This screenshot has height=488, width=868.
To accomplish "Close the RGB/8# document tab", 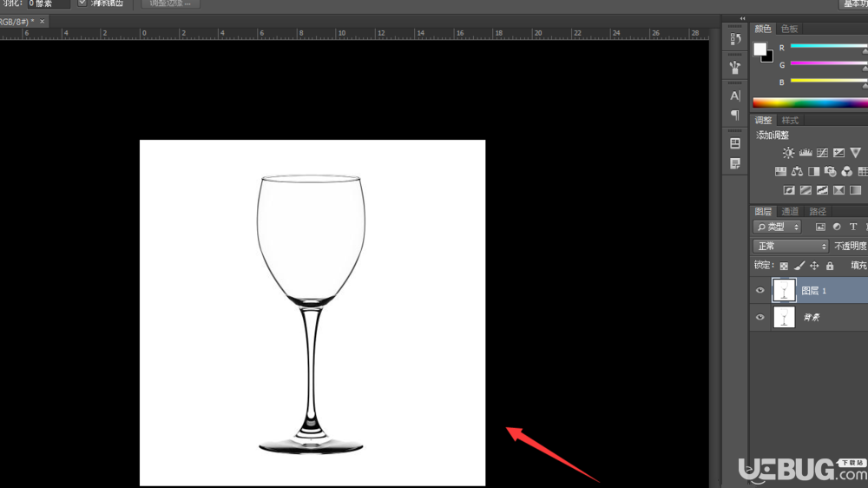I will 42,21.
